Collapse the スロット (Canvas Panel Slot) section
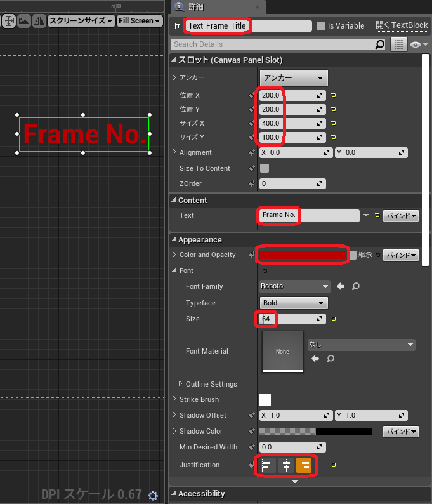 point(174,60)
